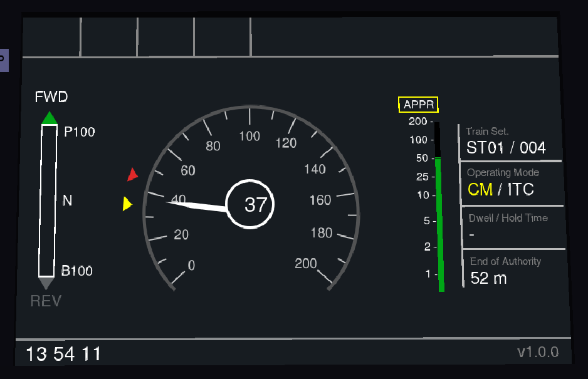
Task: Click the first empty cell in top bar
Action: click(x=51, y=37)
